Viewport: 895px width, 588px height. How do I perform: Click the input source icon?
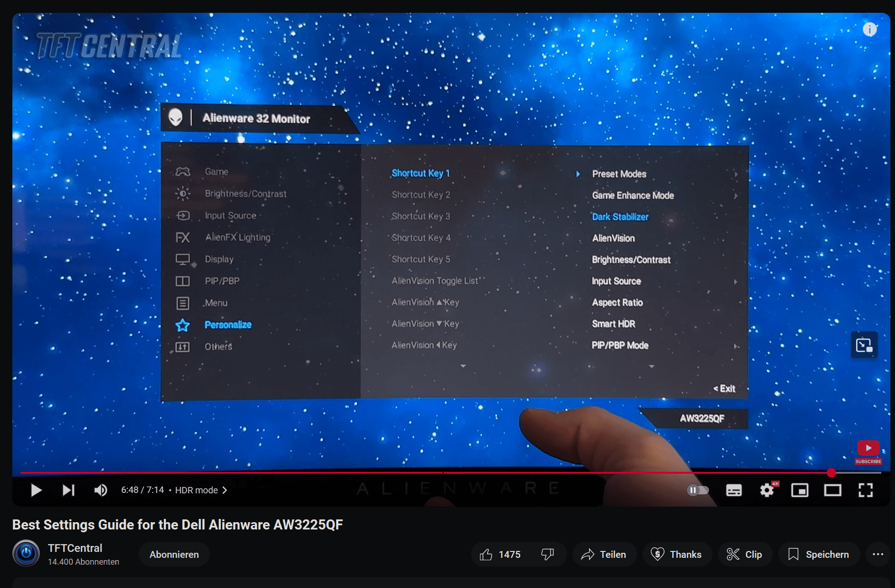pyautogui.click(x=183, y=215)
